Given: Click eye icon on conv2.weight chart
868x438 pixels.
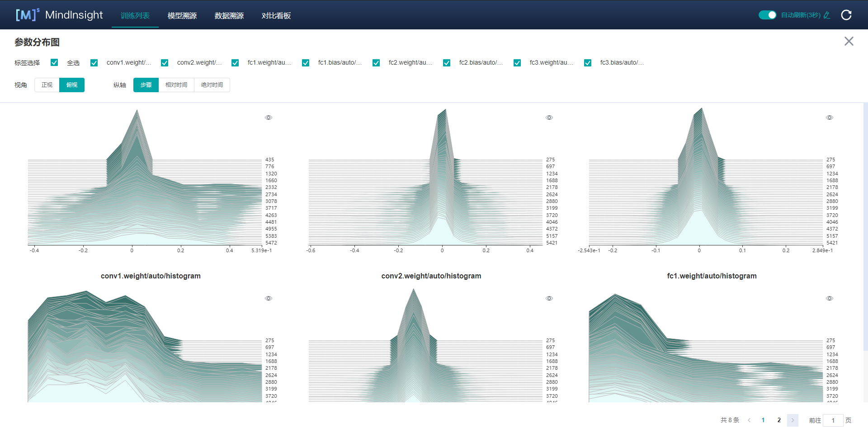Looking at the screenshot, I should coord(549,118).
